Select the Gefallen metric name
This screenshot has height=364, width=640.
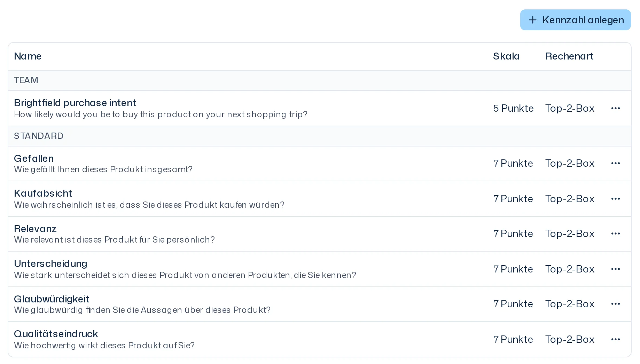(34, 159)
